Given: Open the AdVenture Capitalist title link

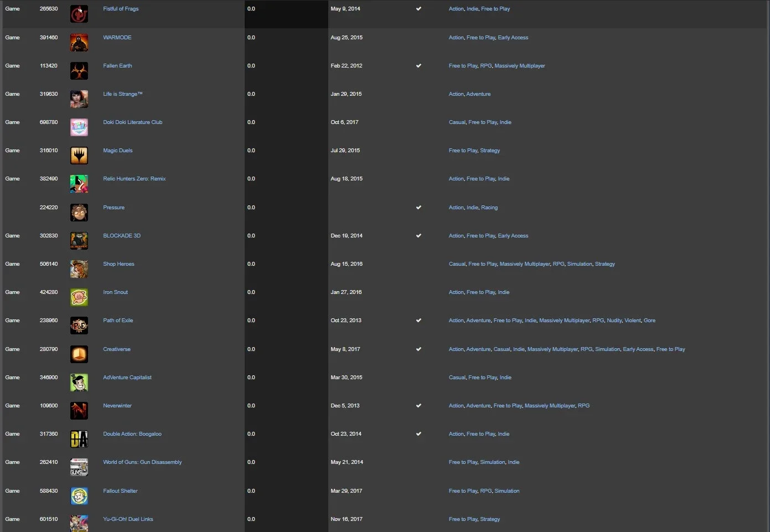Looking at the screenshot, I should tap(127, 378).
